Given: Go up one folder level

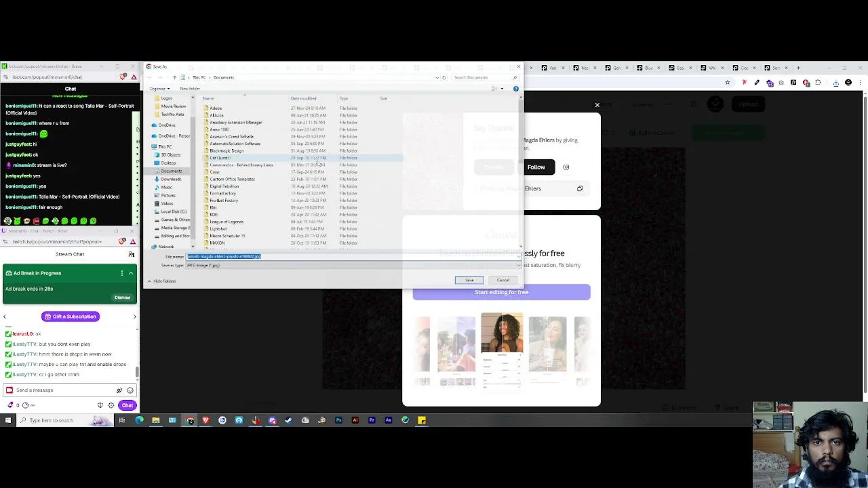Looking at the screenshot, I should click(174, 77).
